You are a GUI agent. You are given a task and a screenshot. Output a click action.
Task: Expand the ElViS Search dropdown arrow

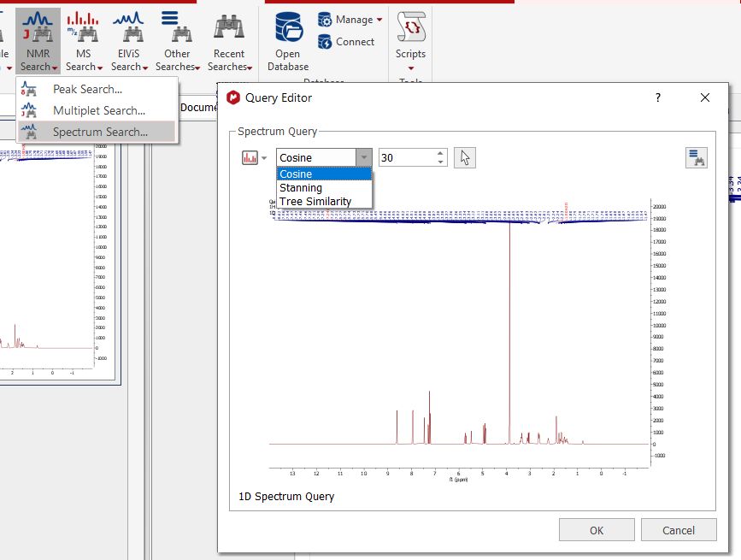coord(145,68)
